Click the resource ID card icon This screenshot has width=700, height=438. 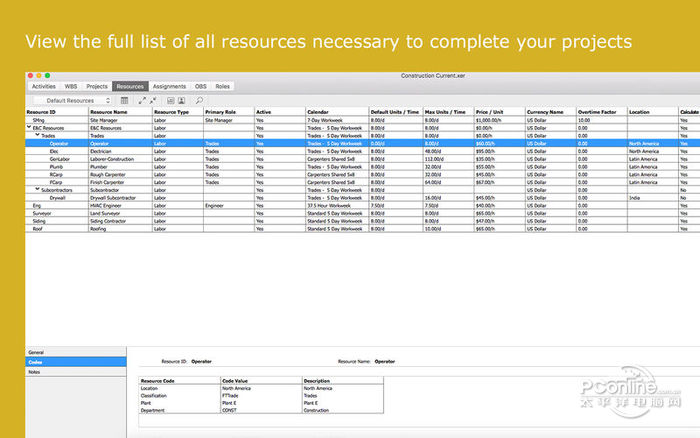click(170, 101)
